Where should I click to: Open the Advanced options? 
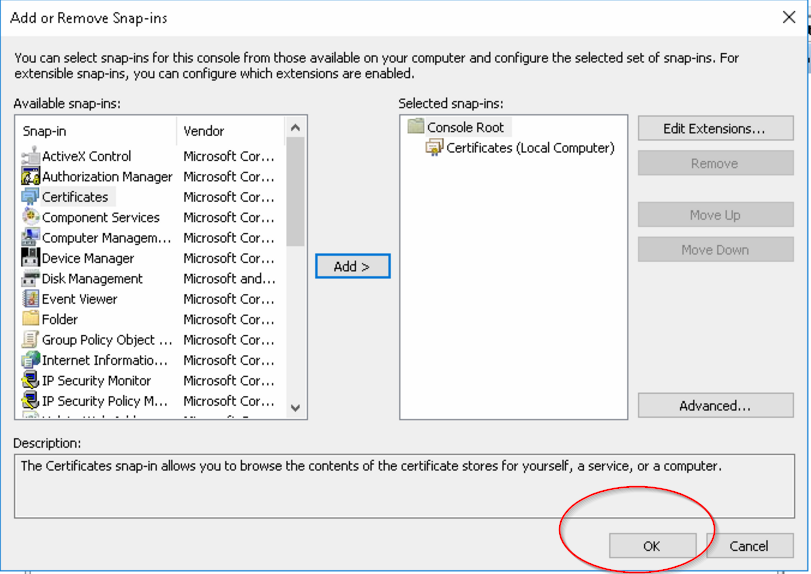tap(715, 405)
